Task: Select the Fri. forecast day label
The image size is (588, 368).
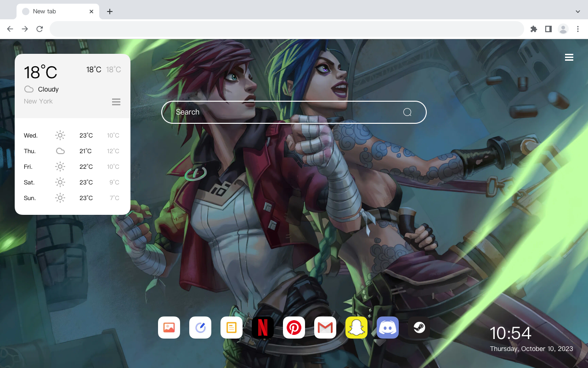Action: (28, 167)
